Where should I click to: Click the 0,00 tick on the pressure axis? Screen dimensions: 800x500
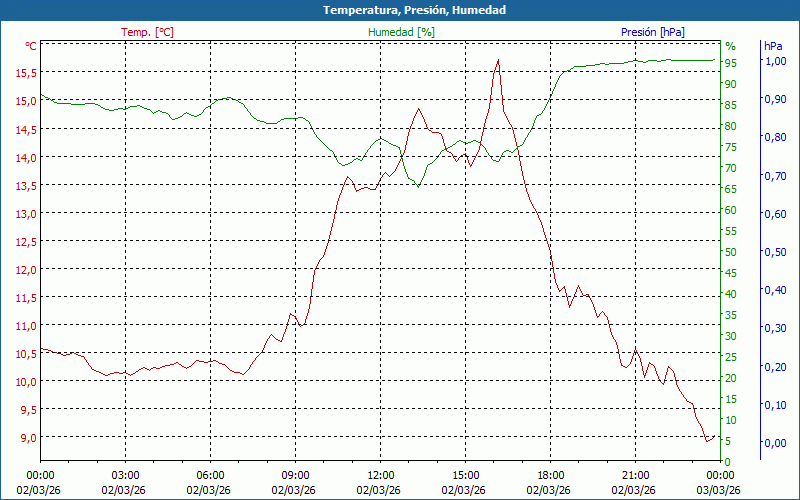pos(775,443)
